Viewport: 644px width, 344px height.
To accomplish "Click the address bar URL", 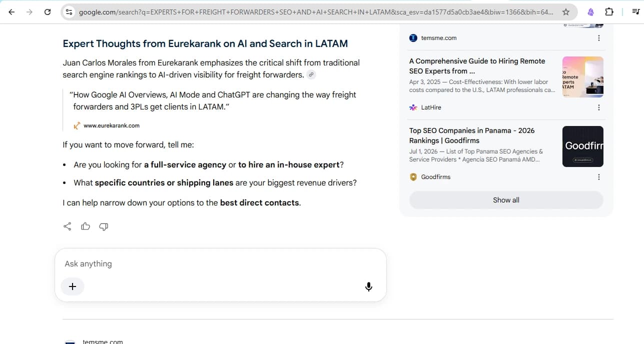I will (x=316, y=11).
